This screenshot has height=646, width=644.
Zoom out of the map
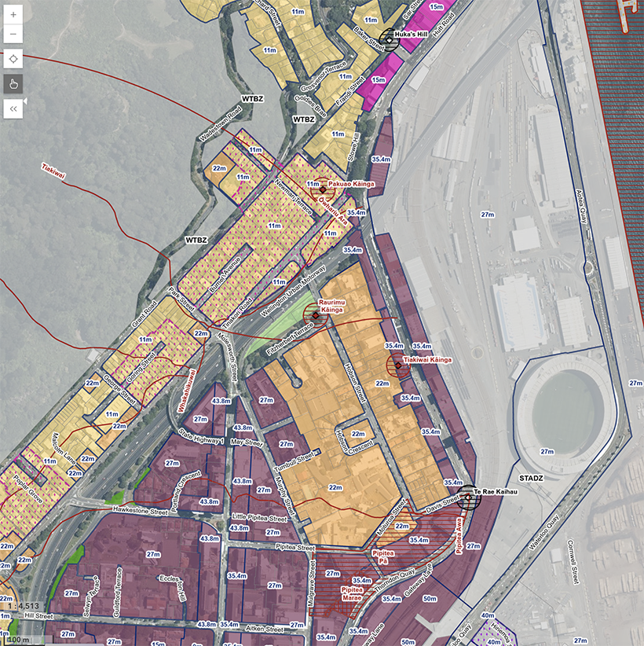pyautogui.click(x=13, y=35)
